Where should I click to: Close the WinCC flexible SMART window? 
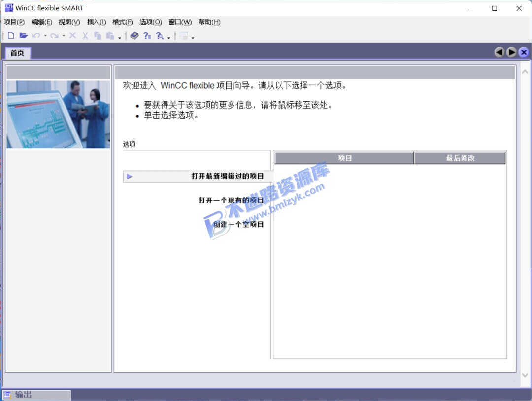click(519, 8)
